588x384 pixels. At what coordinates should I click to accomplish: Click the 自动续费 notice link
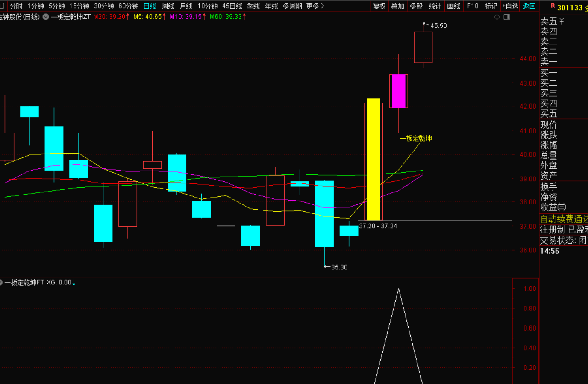click(564, 219)
